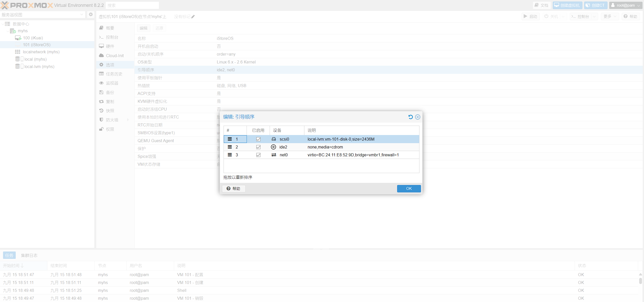Viewport: 644px width, 302px height.
Task: Click Create CT button
Action: (x=596, y=5)
